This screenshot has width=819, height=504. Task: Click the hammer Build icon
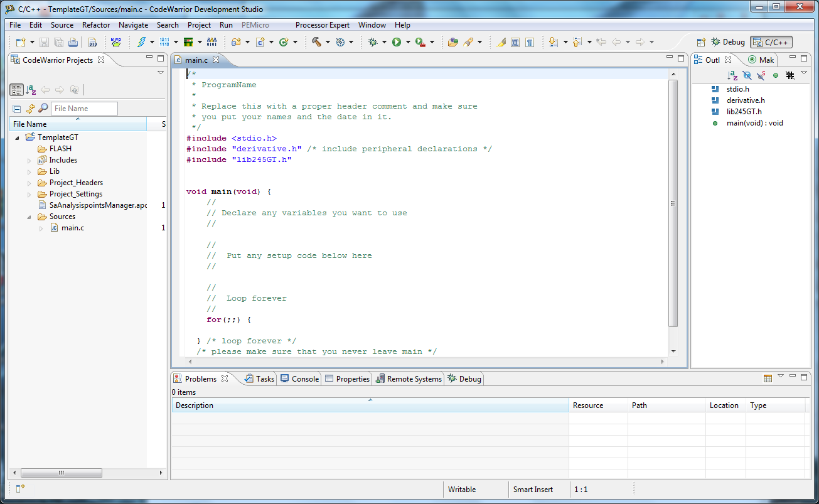(317, 42)
